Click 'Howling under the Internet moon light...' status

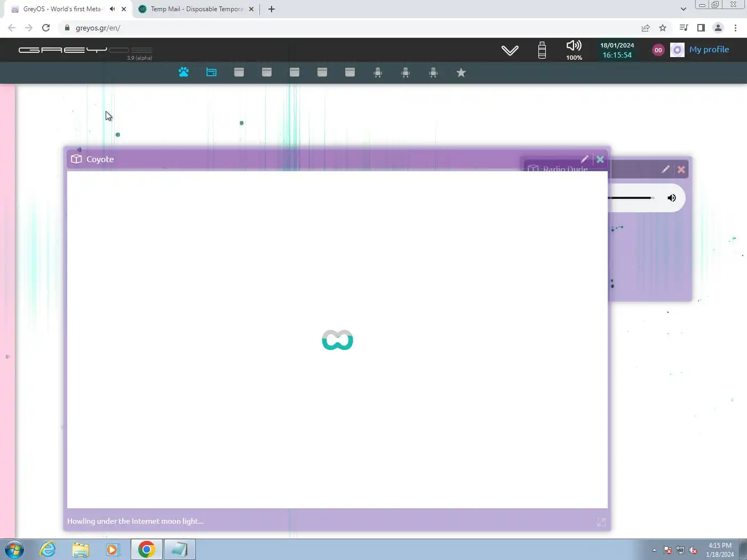(x=135, y=521)
